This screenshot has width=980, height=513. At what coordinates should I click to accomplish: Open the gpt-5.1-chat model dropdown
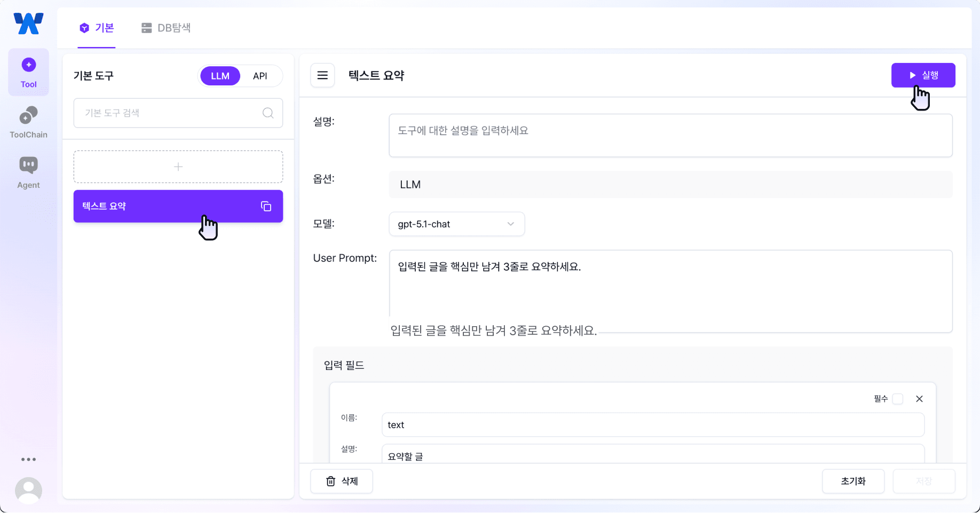(x=456, y=224)
